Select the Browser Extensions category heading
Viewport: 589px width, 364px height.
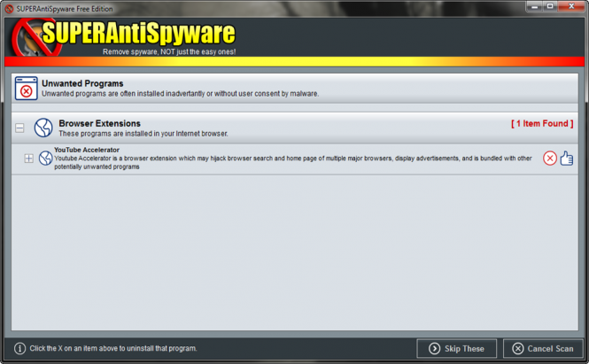[x=99, y=123]
